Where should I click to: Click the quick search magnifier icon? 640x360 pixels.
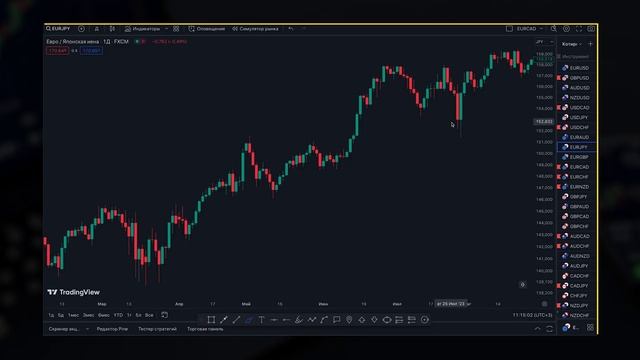553,29
